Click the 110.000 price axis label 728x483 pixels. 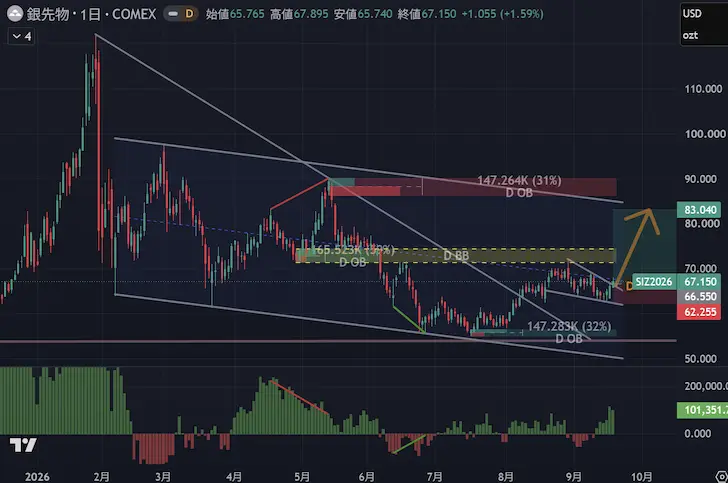point(703,89)
